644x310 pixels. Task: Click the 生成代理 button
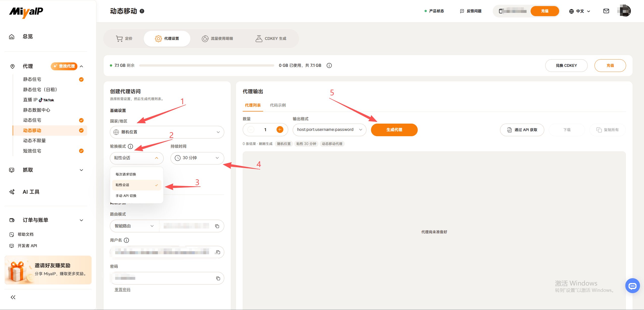394,130
